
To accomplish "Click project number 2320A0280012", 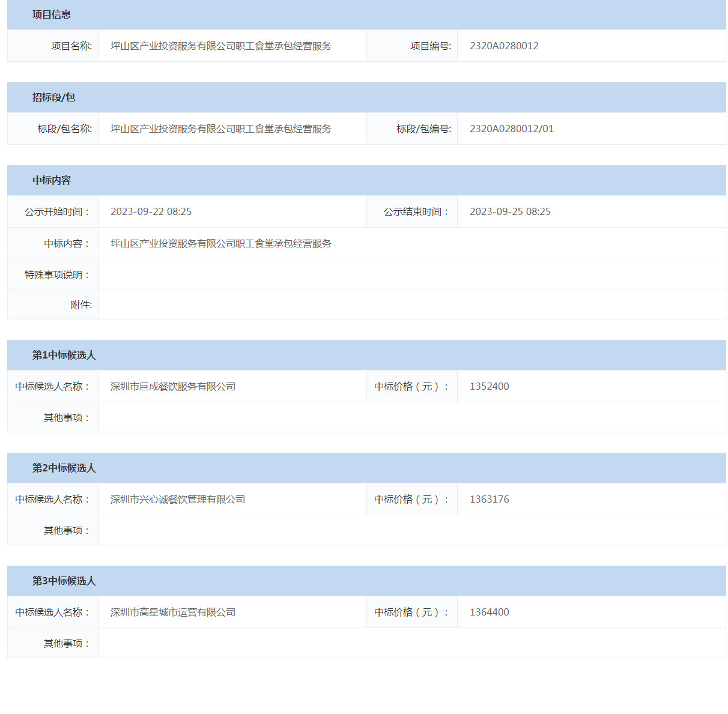I will coord(504,46).
